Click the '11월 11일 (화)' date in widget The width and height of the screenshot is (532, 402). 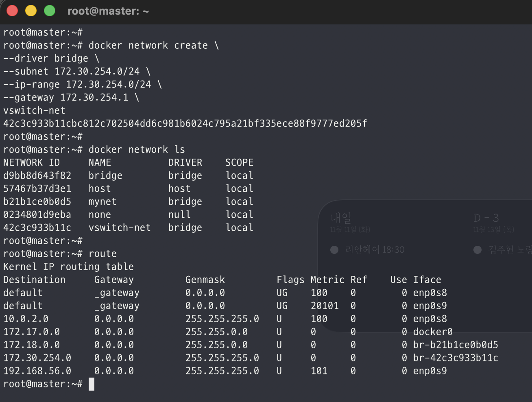pos(350,230)
